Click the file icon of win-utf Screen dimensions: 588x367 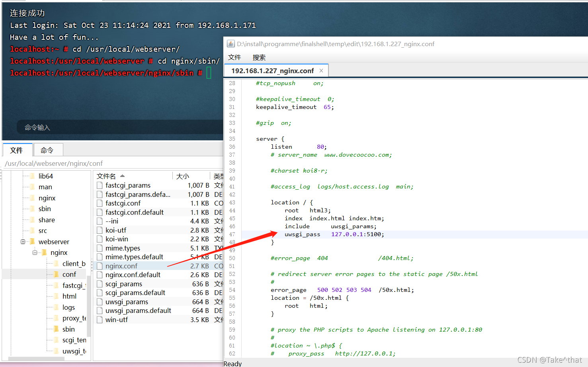tap(100, 320)
